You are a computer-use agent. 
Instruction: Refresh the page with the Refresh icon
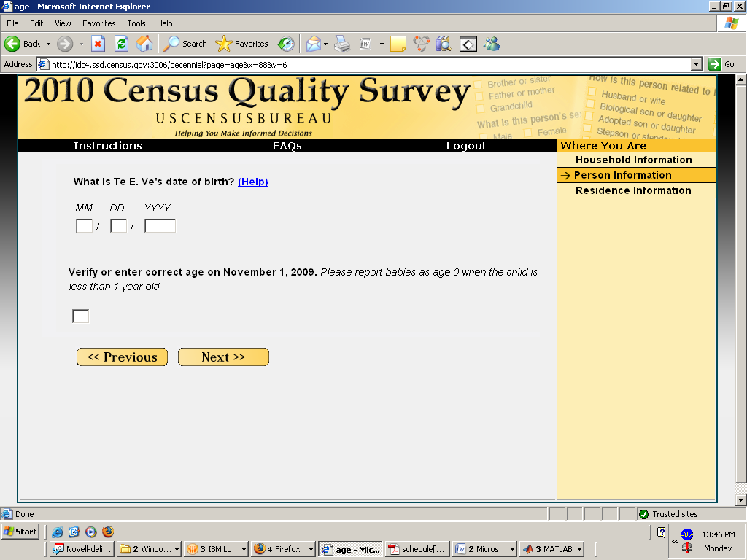[121, 44]
